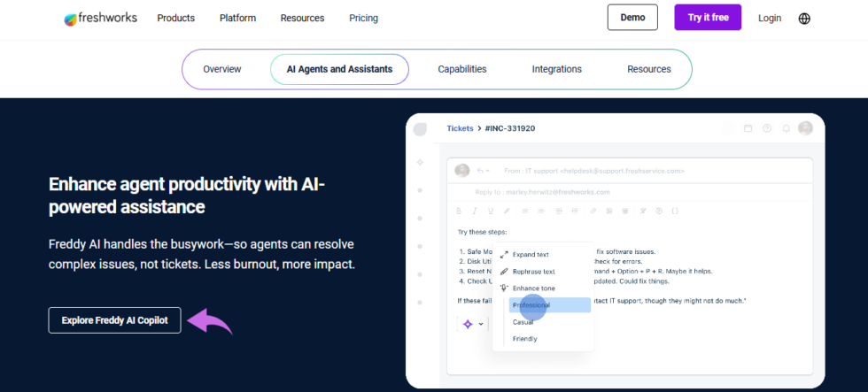Open the Resources menu in top navigation
This screenshot has height=392, width=868.
tap(302, 19)
